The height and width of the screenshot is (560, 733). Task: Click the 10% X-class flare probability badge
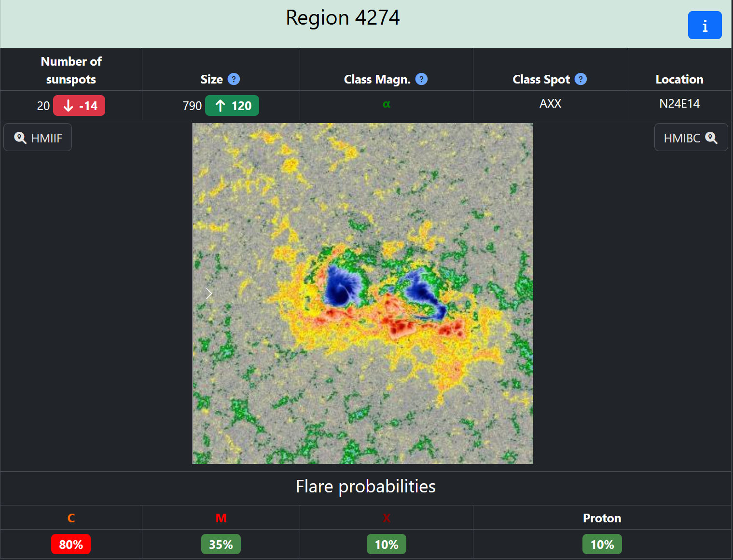tap(387, 545)
